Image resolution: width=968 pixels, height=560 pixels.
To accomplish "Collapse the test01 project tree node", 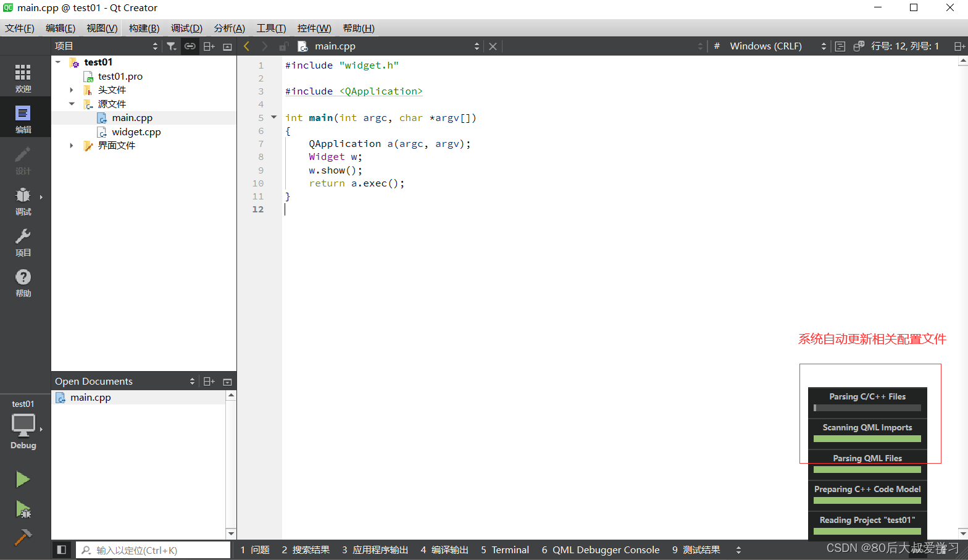I will click(x=58, y=62).
